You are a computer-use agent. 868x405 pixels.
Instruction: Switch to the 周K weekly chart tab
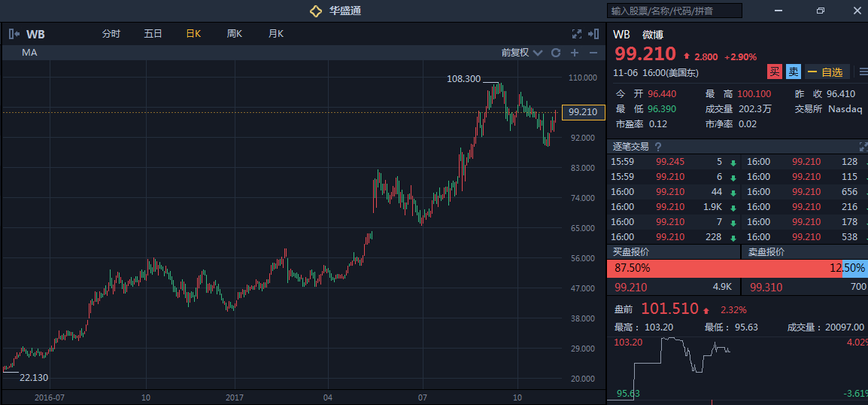pyautogui.click(x=234, y=34)
